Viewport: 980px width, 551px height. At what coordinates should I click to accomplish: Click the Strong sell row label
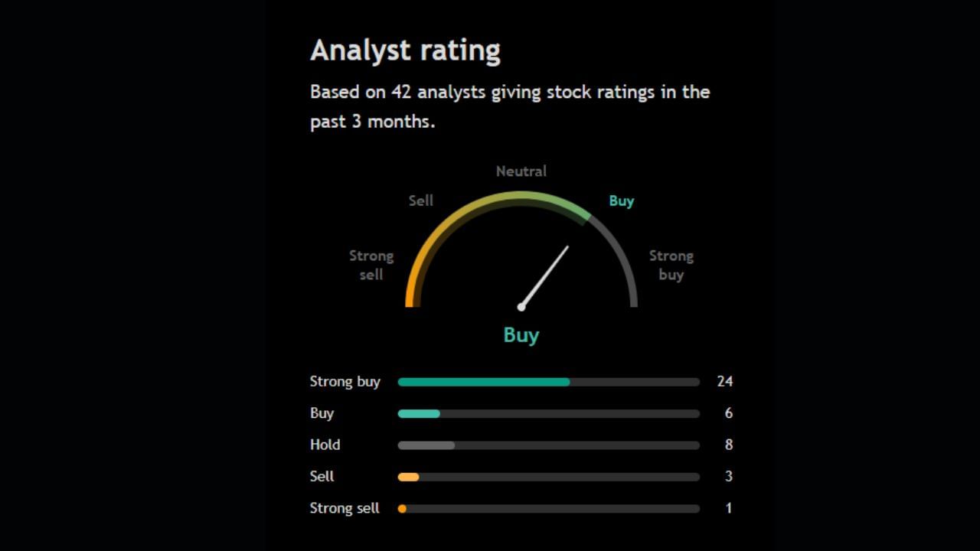click(345, 508)
